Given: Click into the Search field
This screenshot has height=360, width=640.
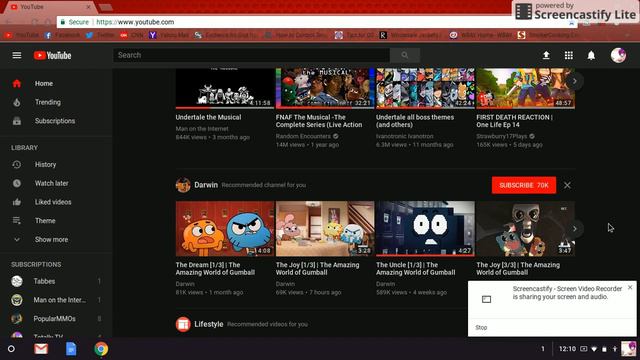Looking at the screenshot, I should coord(251,55).
